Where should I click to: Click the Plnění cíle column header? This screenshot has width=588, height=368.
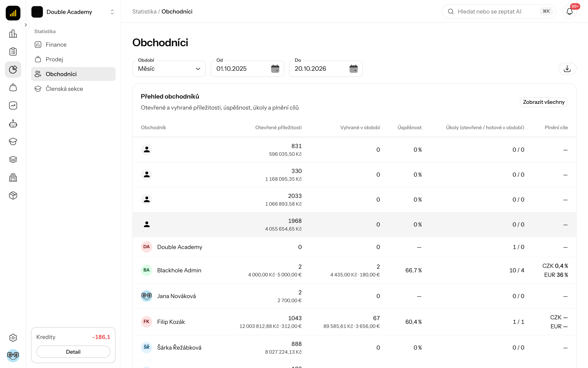tap(556, 128)
